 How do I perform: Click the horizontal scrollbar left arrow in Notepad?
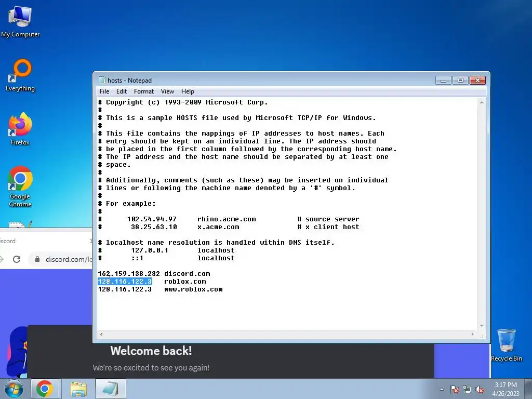(101, 335)
